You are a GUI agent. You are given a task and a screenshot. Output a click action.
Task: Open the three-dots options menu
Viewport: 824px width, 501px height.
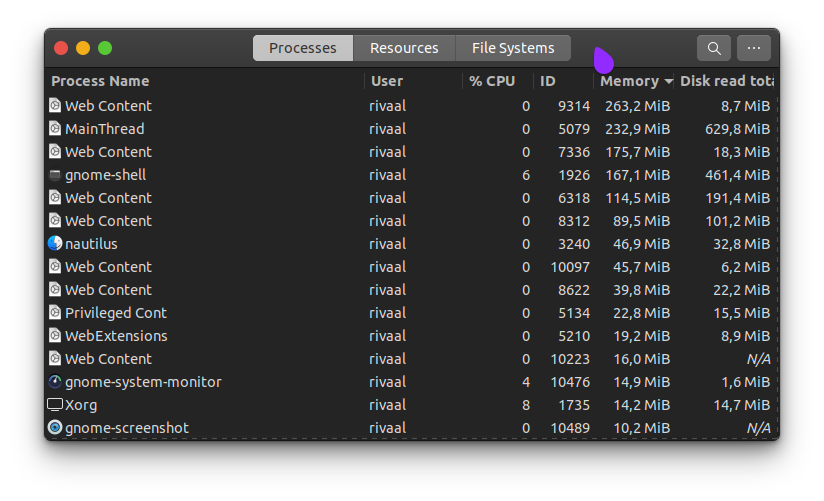[754, 48]
